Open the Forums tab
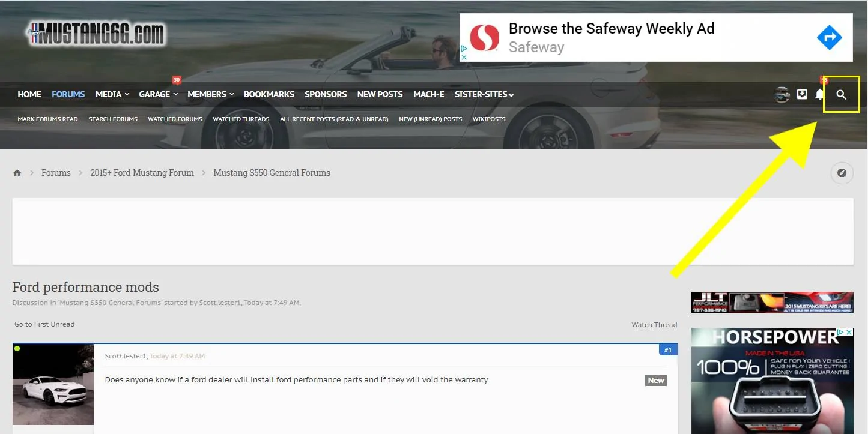This screenshot has height=434, width=868. 68,94
